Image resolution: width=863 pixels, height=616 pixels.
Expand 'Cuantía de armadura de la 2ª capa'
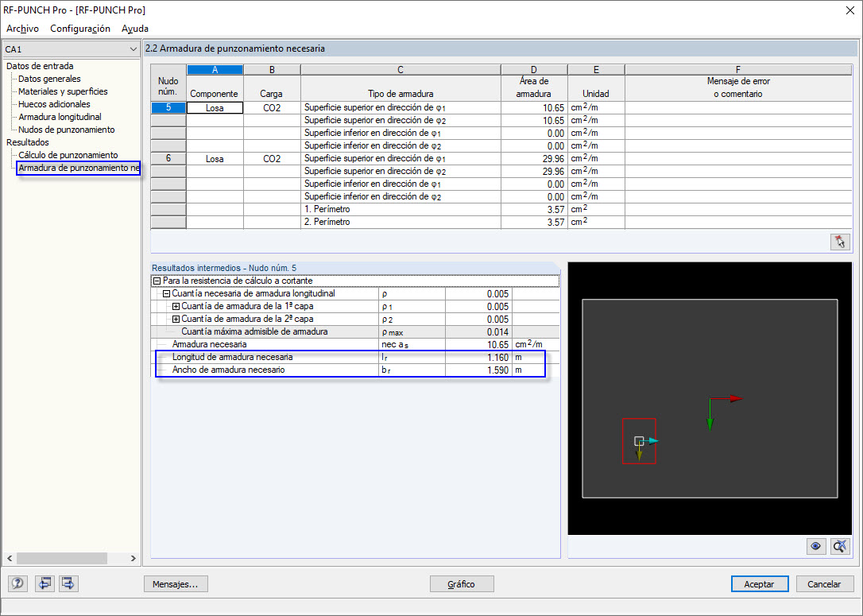click(x=176, y=319)
